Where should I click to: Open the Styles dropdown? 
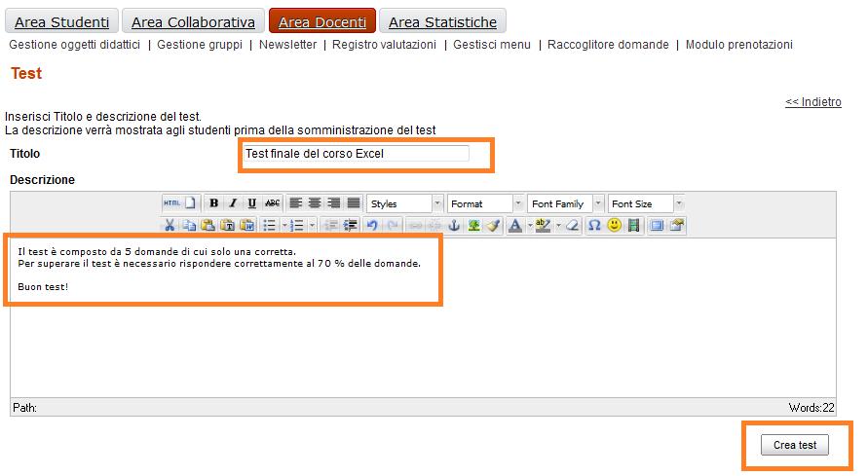pyautogui.click(x=405, y=203)
